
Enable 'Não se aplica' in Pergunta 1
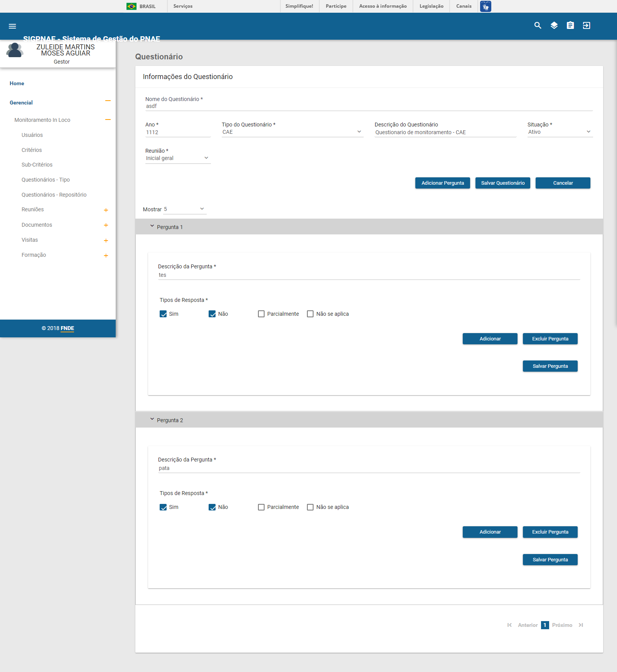[310, 314]
